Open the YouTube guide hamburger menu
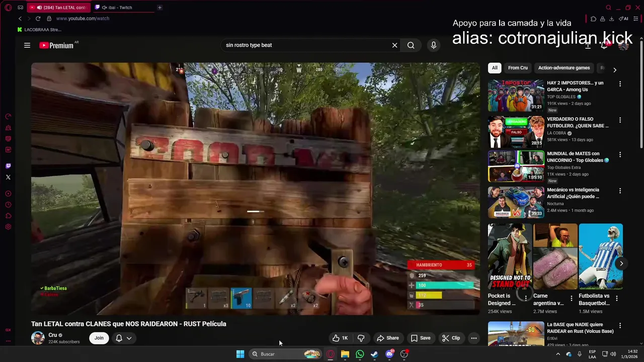 [x=27, y=45]
